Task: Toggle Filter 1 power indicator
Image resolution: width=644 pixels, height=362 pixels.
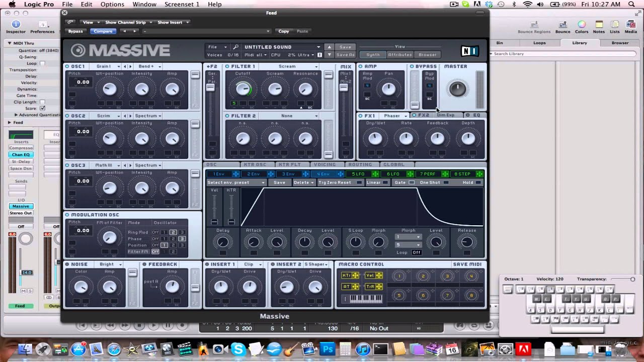Action: (x=227, y=66)
